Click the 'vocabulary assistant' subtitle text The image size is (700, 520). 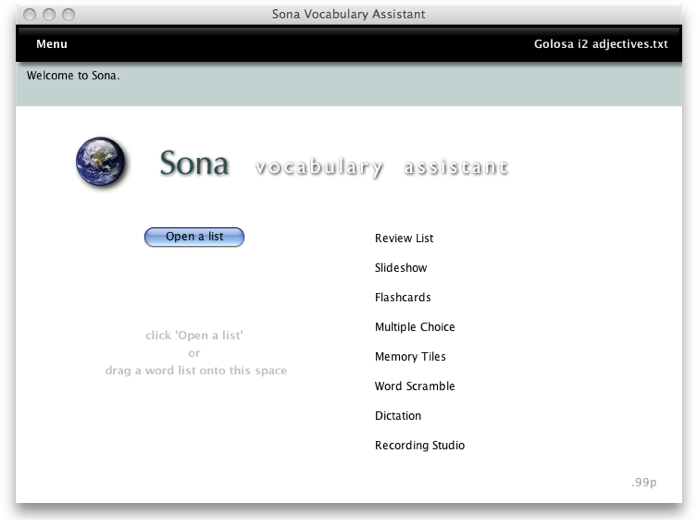(381, 167)
